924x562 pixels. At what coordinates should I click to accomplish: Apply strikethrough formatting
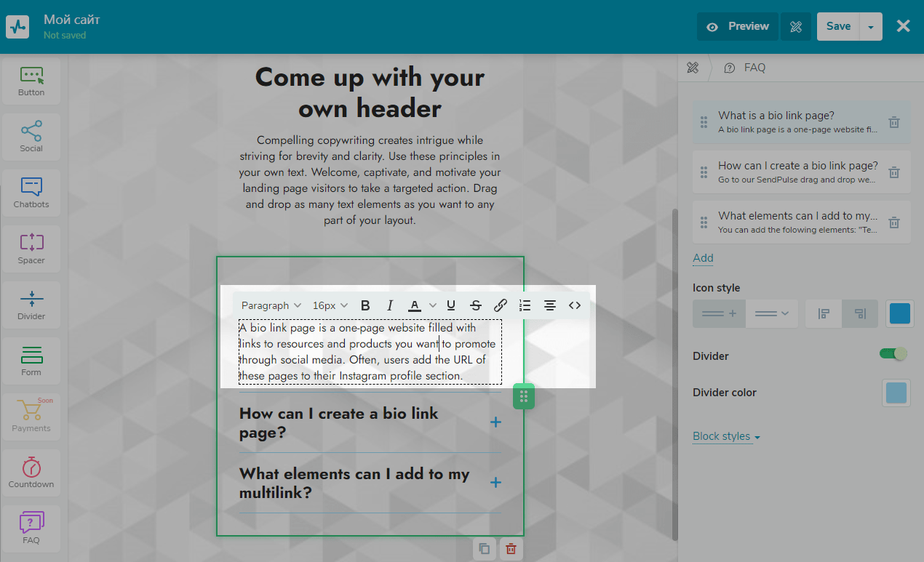click(476, 305)
